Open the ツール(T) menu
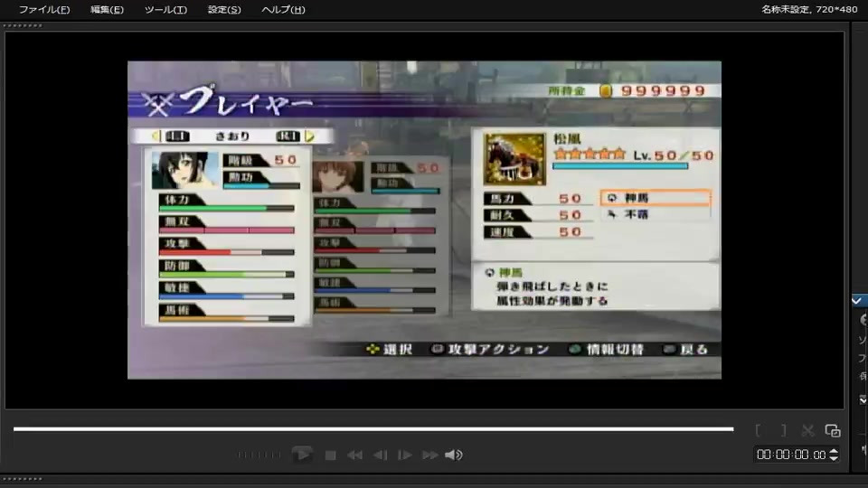The height and width of the screenshot is (488, 868). (165, 9)
